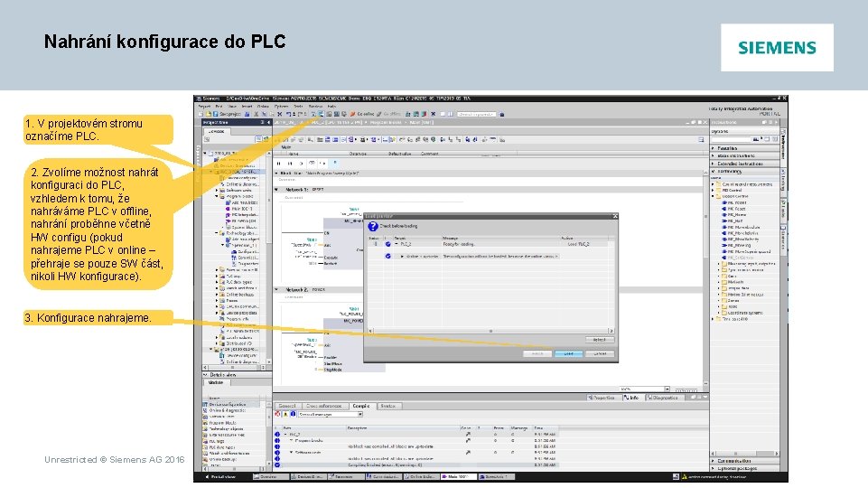Select MC_Home instruction in Technology list
868x488 pixels.
733,215
